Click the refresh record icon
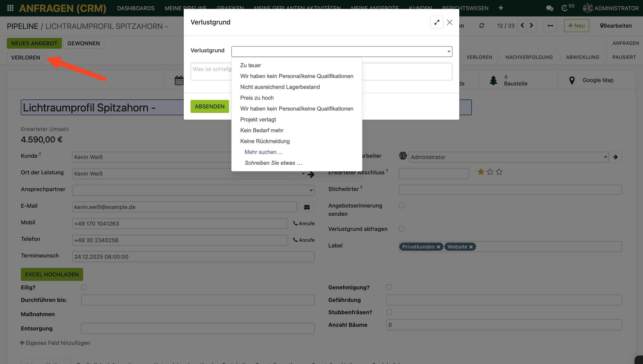Screen dimensions: 643x364 pos(481,26)
